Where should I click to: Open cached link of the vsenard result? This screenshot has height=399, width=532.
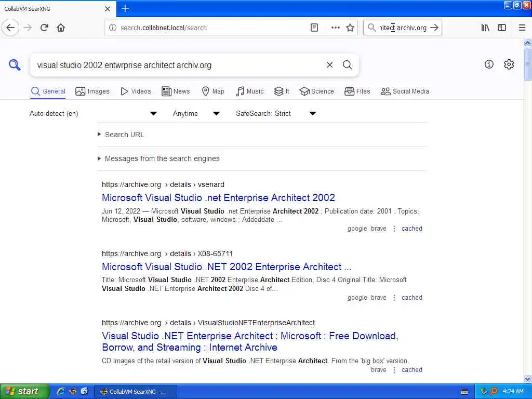[412, 229]
